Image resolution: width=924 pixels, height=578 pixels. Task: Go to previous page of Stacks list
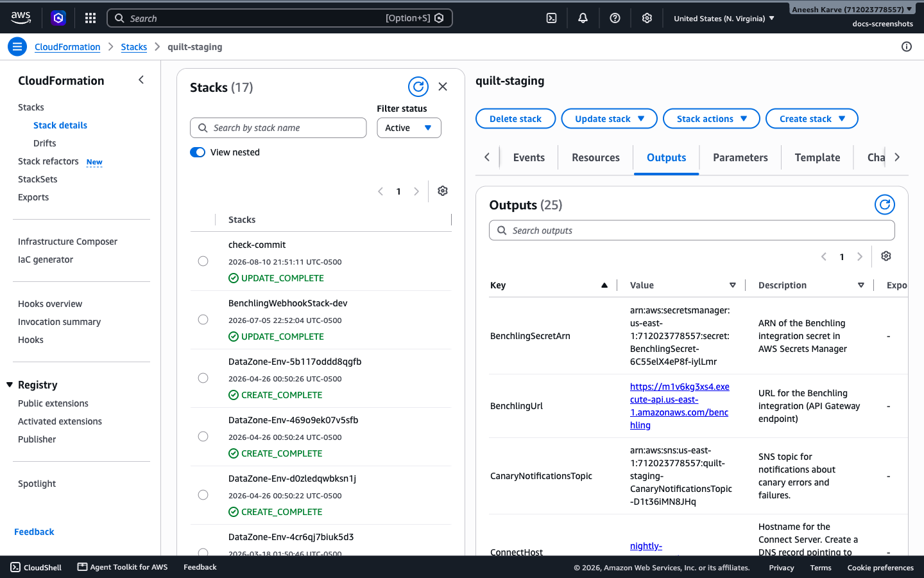click(381, 191)
